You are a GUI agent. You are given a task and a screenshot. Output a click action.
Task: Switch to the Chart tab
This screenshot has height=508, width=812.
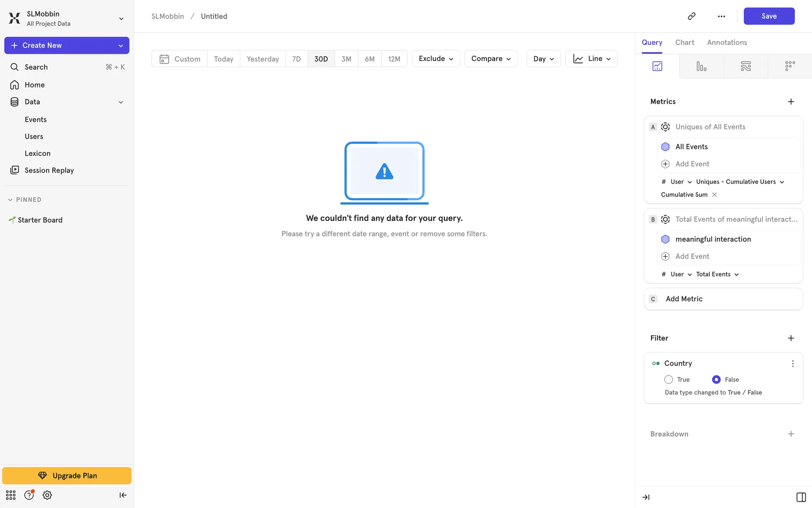(x=684, y=42)
